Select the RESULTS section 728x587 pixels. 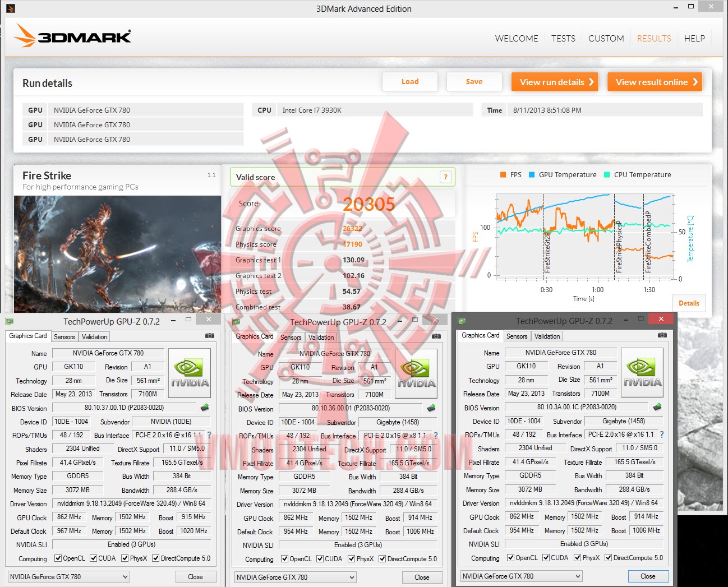tap(654, 38)
